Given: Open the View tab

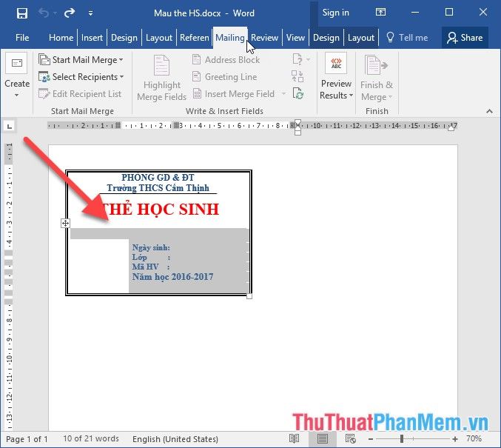Looking at the screenshot, I should (x=295, y=38).
